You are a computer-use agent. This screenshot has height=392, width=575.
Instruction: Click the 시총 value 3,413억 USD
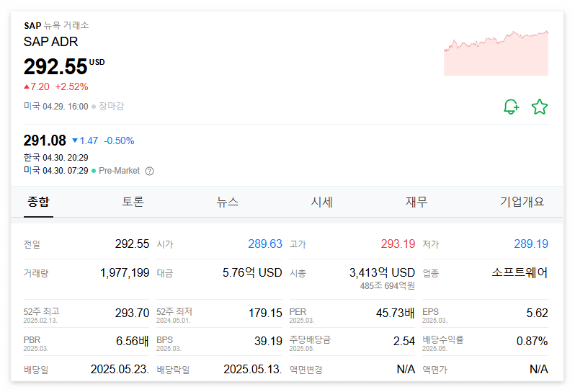382,273
